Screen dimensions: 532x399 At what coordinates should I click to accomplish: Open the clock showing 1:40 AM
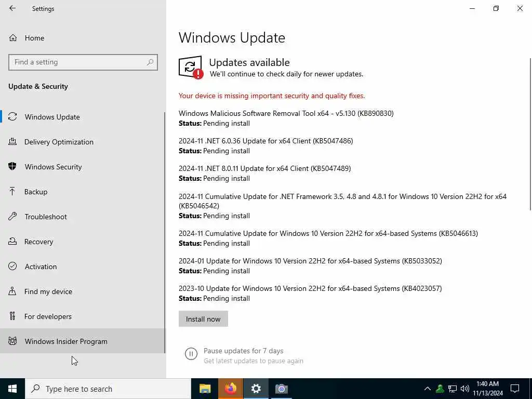(487, 389)
